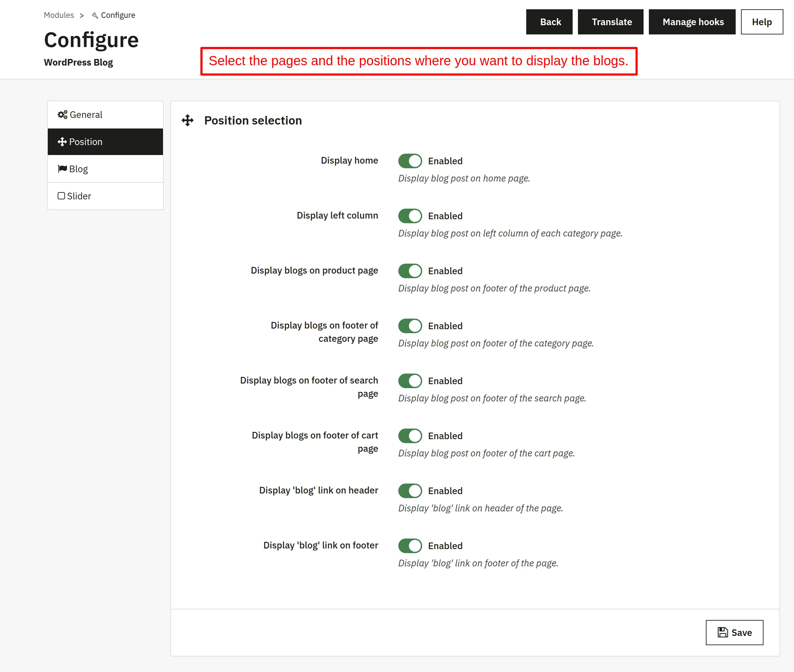Image resolution: width=794 pixels, height=672 pixels.
Task: Disable the Display left column switch
Action: point(410,216)
